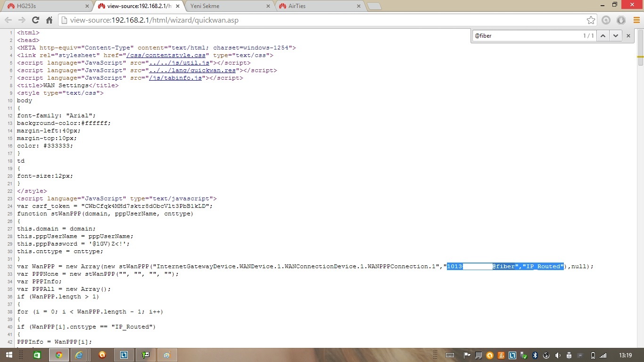Jump to previous find result

(x=603, y=36)
